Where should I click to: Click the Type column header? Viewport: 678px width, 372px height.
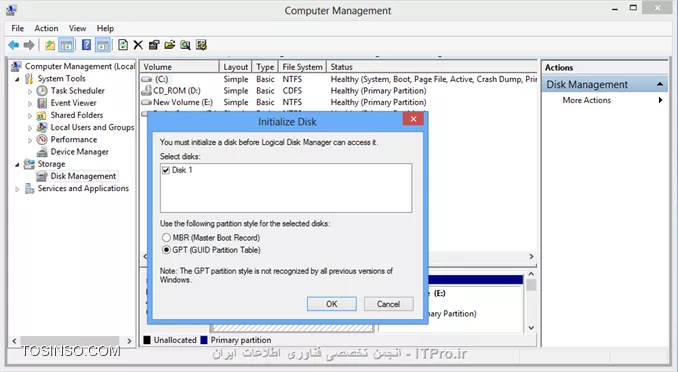click(265, 67)
